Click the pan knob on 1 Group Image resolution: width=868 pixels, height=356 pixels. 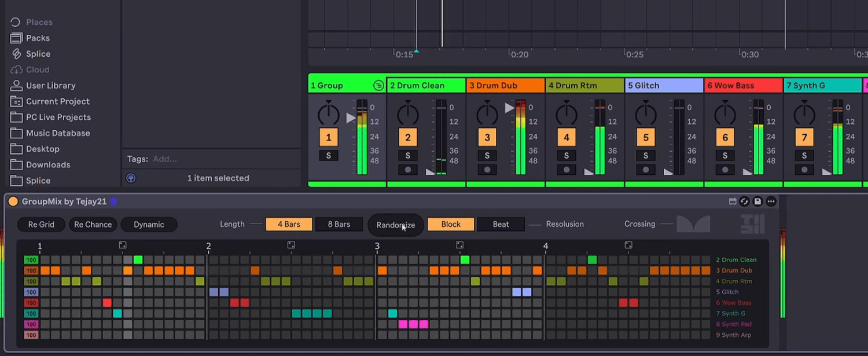pos(329,113)
